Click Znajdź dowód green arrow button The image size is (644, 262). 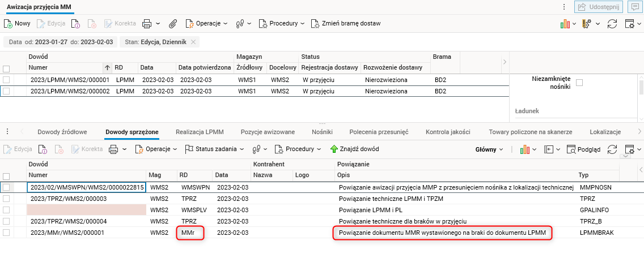click(354, 149)
